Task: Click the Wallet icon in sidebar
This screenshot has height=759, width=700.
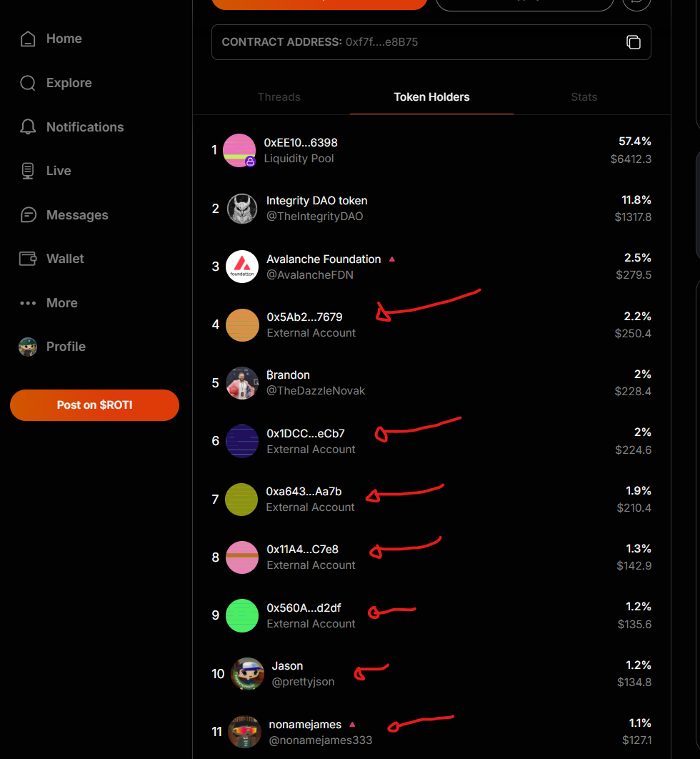Action: pyautogui.click(x=28, y=259)
